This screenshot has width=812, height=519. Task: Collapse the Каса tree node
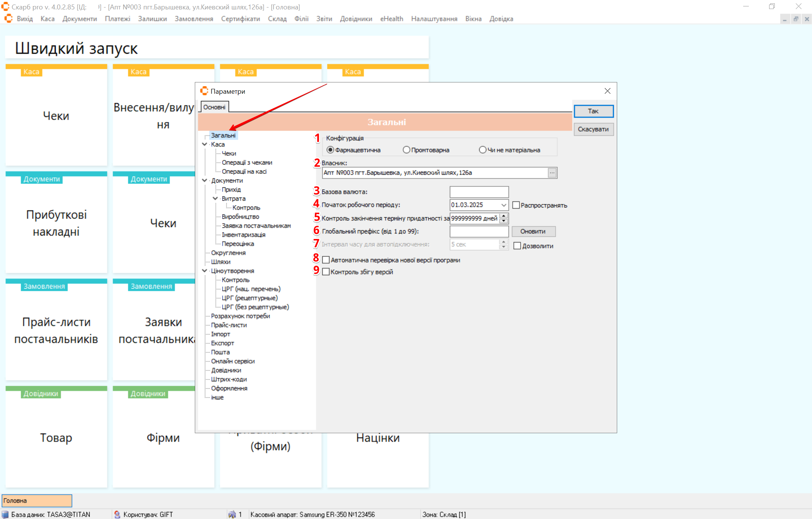tap(205, 144)
